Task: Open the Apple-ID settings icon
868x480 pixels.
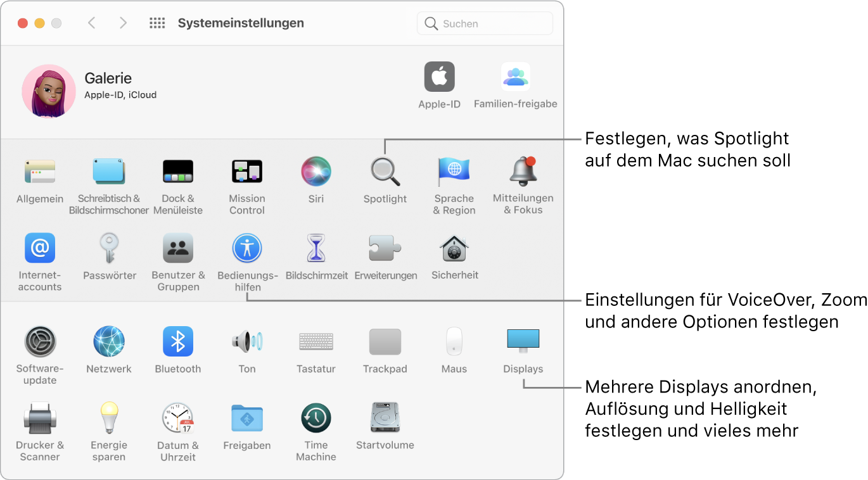Action: pyautogui.click(x=440, y=77)
